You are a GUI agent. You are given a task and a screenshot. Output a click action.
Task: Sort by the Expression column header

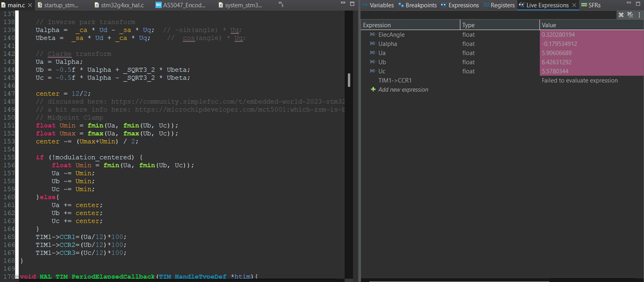410,25
